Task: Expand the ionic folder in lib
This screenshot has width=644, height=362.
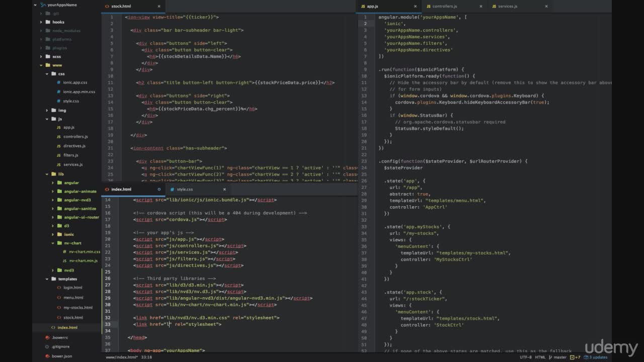Action: pos(53,234)
